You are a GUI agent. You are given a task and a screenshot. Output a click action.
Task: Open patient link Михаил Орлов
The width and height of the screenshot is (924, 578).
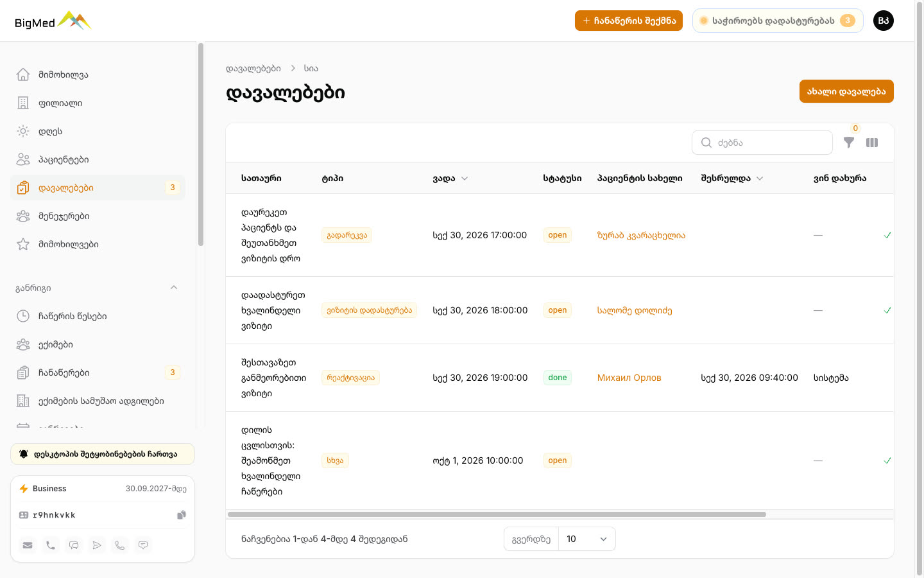[629, 378]
